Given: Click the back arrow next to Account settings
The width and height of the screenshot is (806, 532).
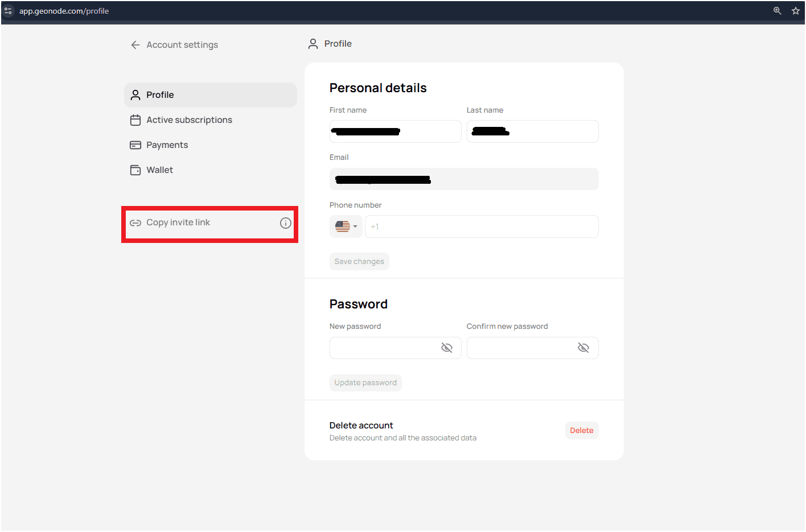Looking at the screenshot, I should [135, 44].
